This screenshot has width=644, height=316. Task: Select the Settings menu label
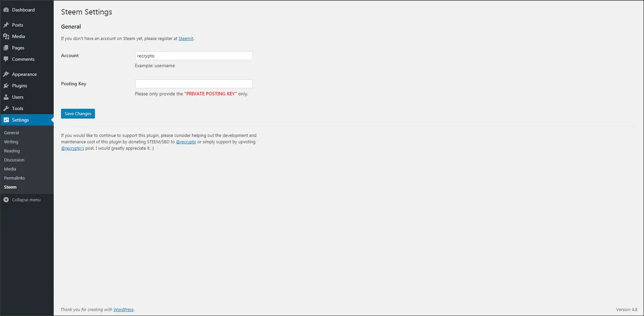(21, 120)
